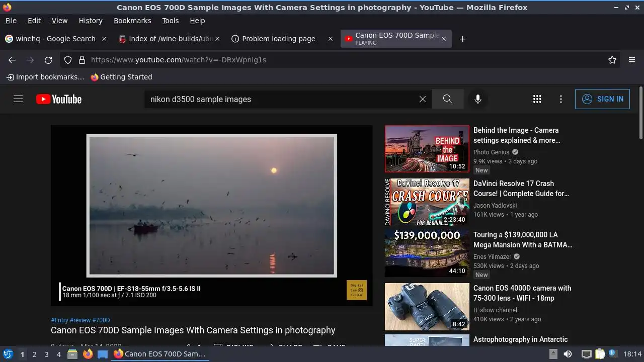This screenshot has height=362, width=644.
Task: Close the winehq Google Search tab
Action: [x=104, y=39]
